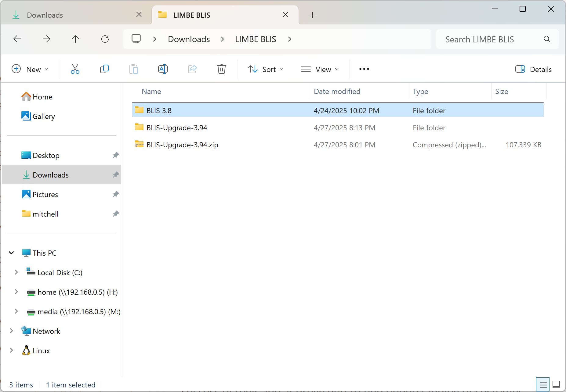Expand the media (M:) network drive
Image resolution: width=566 pixels, height=392 pixels.
point(16,311)
